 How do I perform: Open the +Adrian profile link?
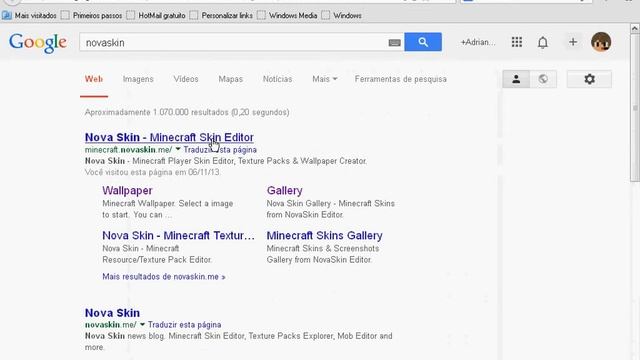478,42
